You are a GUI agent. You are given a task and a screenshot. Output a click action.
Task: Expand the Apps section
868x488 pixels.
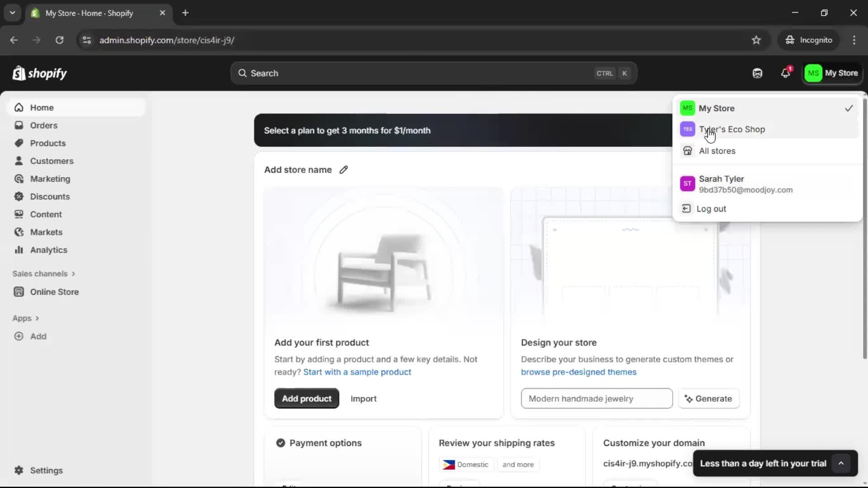click(25, 318)
